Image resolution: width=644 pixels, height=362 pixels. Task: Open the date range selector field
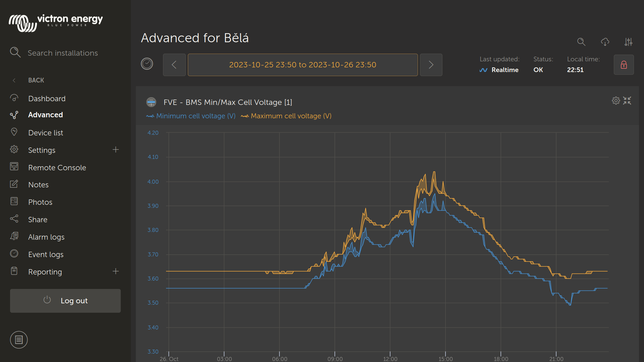(303, 65)
